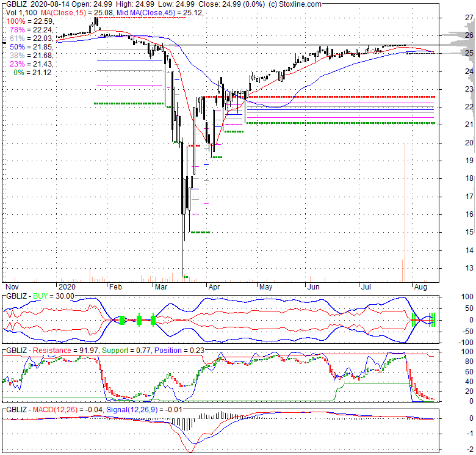This screenshot has width=476, height=455.
Task: Click the '38% = 21.68' Fibonacci level label
Action: click(x=31, y=56)
